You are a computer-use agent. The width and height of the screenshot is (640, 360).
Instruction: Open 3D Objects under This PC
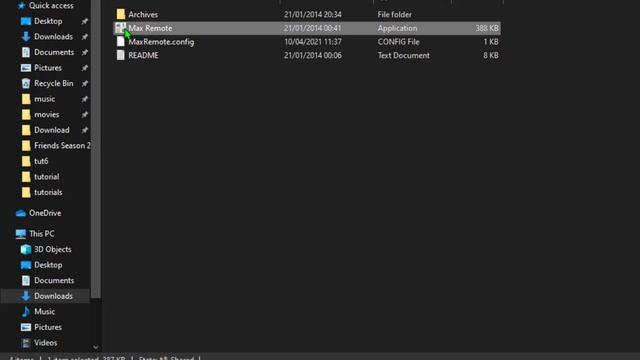point(53,249)
